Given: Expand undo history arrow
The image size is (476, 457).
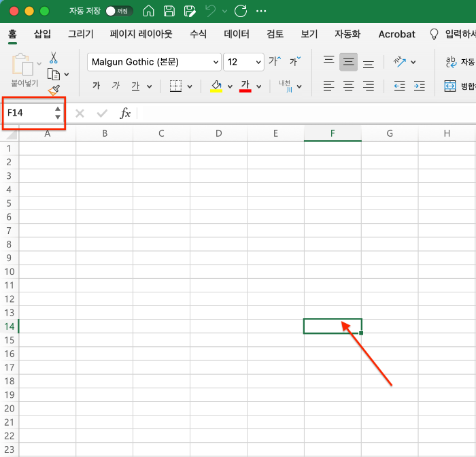Looking at the screenshot, I should point(224,12).
